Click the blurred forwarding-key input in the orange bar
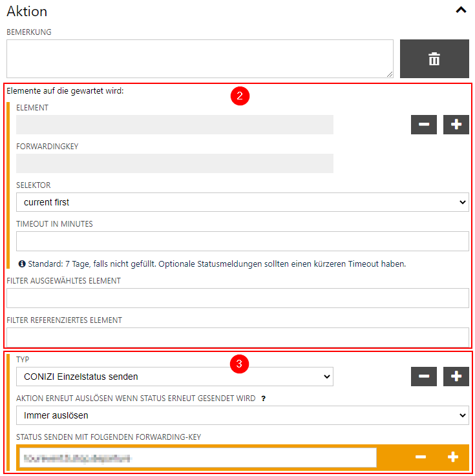475x476 pixels. click(x=197, y=457)
